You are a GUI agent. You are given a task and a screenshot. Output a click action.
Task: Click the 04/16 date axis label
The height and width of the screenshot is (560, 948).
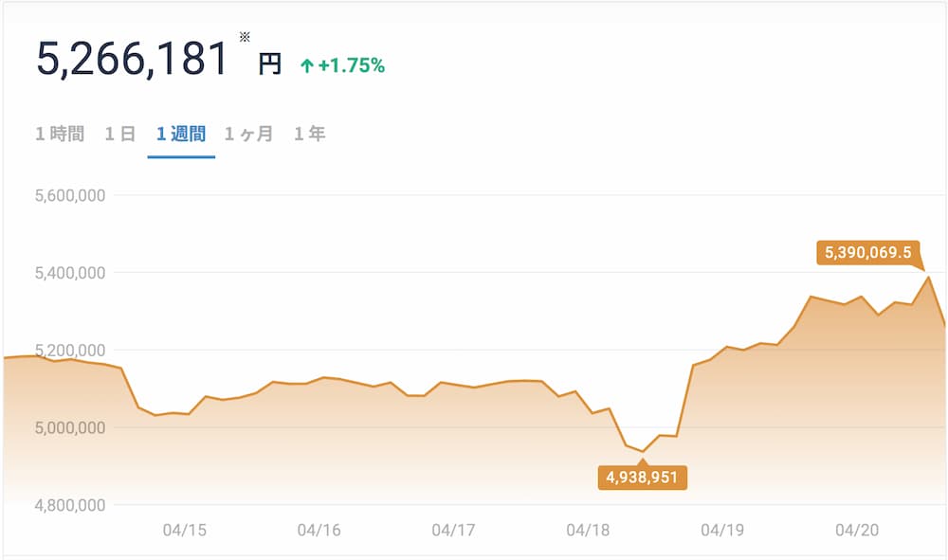click(319, 530)
